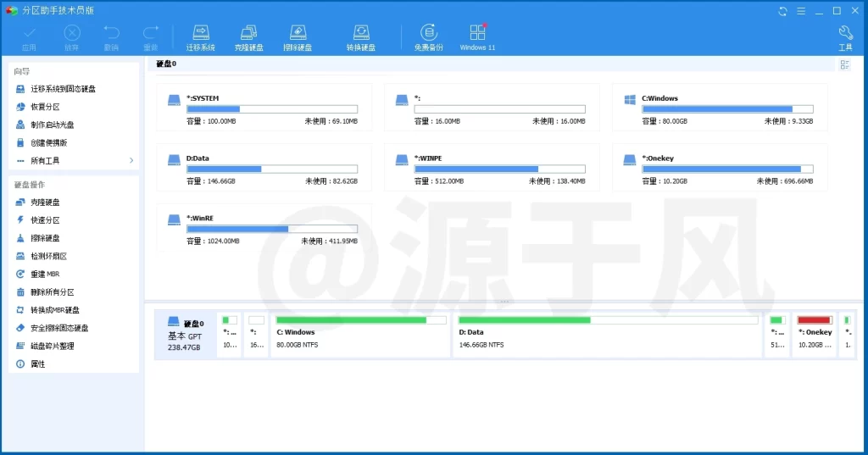Screen dimensions: 868x455
Task: Select 擦除硬盘 in the top toolbar
Action: click(298, 38)
